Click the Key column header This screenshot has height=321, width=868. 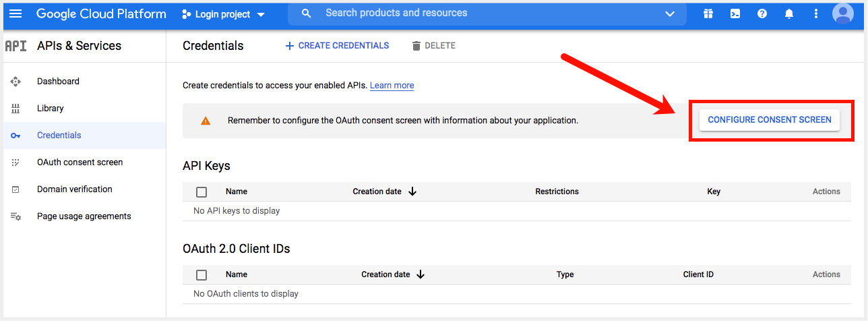coord(714,192)
